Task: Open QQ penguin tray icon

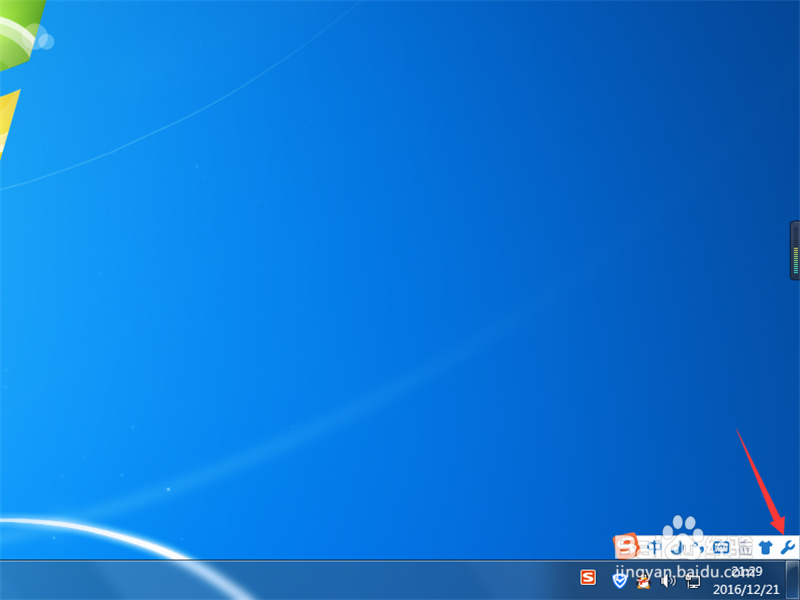Action: (643, 580)
